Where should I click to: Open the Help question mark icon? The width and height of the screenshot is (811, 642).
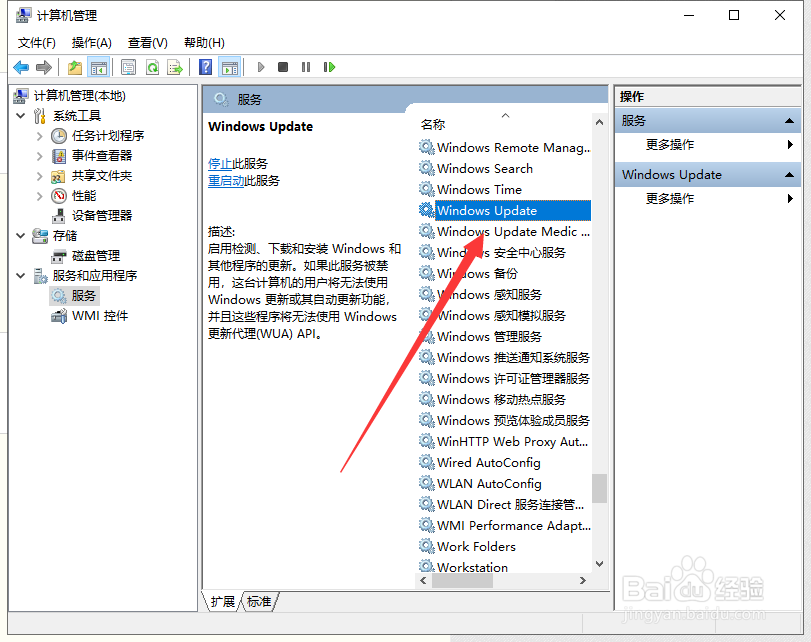click(205, 67)
